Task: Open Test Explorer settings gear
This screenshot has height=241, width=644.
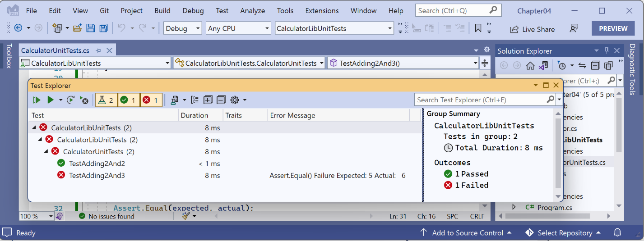Action: 235,100
